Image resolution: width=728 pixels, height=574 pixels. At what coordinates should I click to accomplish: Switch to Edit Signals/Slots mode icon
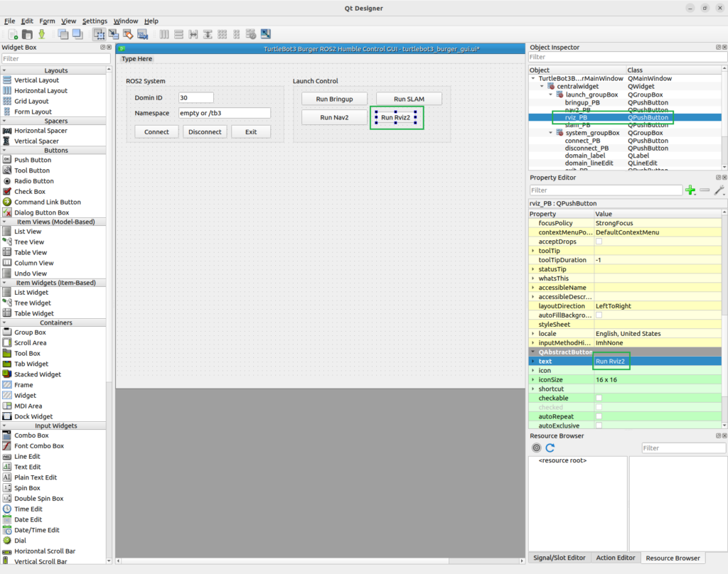[x=113, y=34]
